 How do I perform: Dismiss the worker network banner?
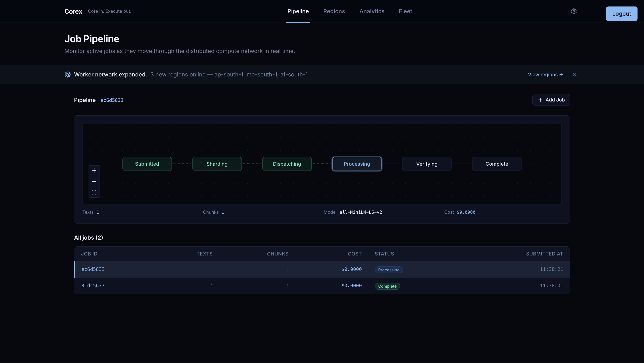574,74
